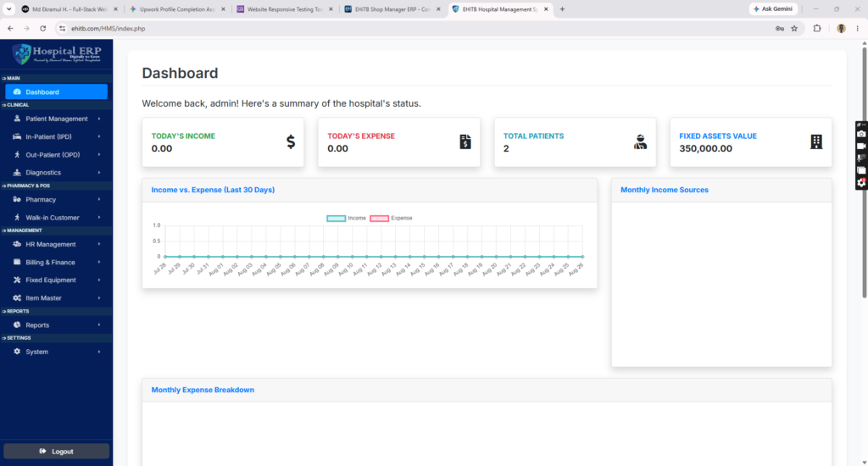Open the Chrome profile avatar
This screenshot has height=466, width=868.
pyautogui.click(x=842, y=28)
